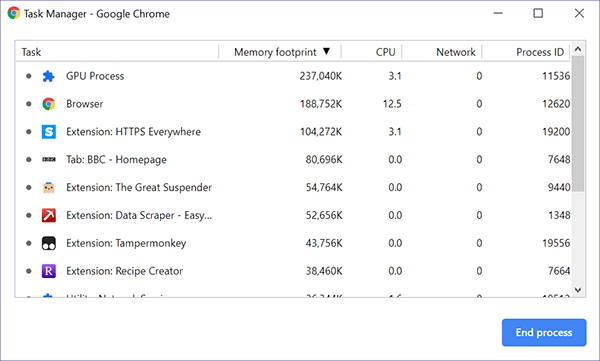Image resolution: width=600 pixels, height=361 pixels.
Task: Click the 237,040K memory value
Action: click(x=321, y=76)
